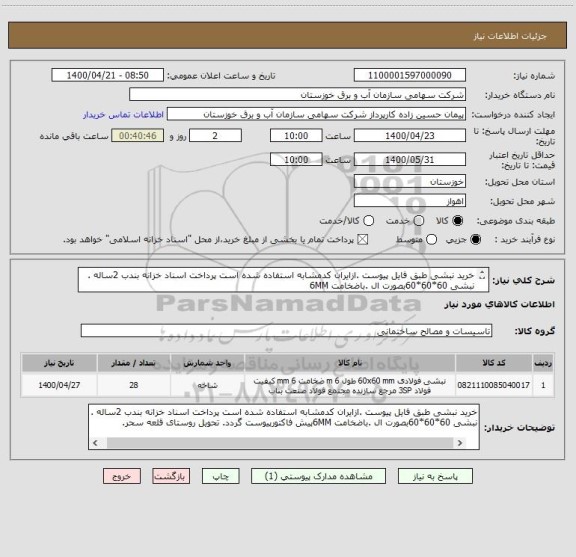Select the متوسط purchase type radio
Screen dimensions: 576x557
(431, 240)
